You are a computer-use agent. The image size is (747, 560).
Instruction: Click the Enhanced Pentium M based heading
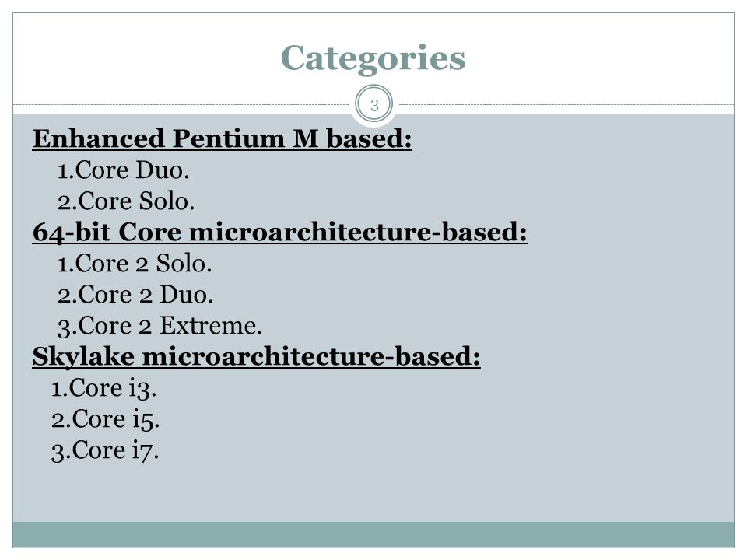pyautogui.click(x=222, y=139)
